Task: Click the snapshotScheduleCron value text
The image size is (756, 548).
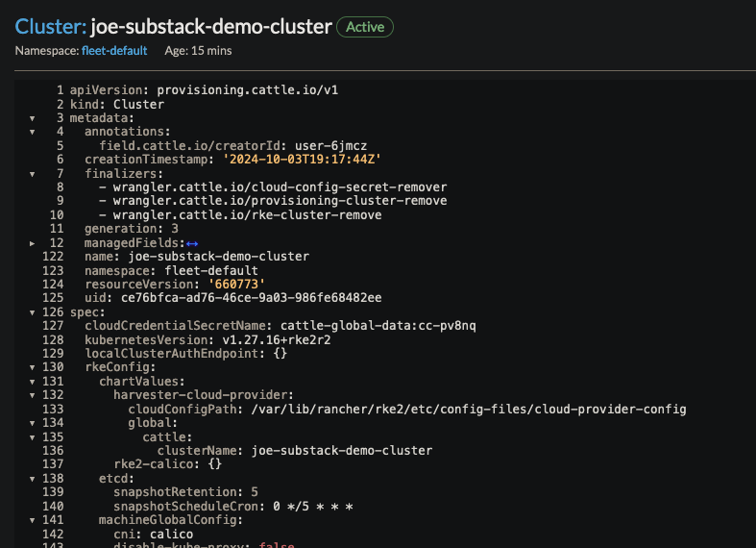Action: click(x=321, y=507)
